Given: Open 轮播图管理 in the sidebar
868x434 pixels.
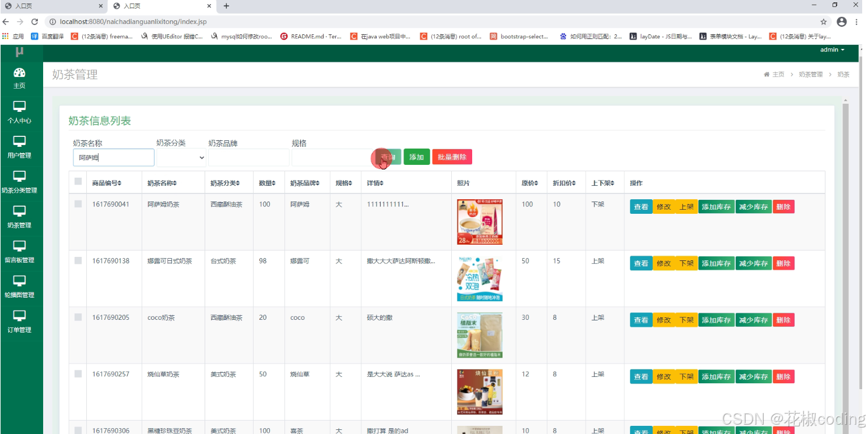Looking at the screenshot, I should 19,287.
